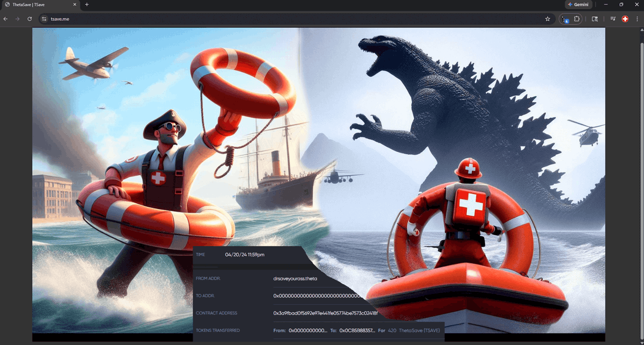
Task: Click the ThetaSave (TSAVE) token name
Action: 421,330
